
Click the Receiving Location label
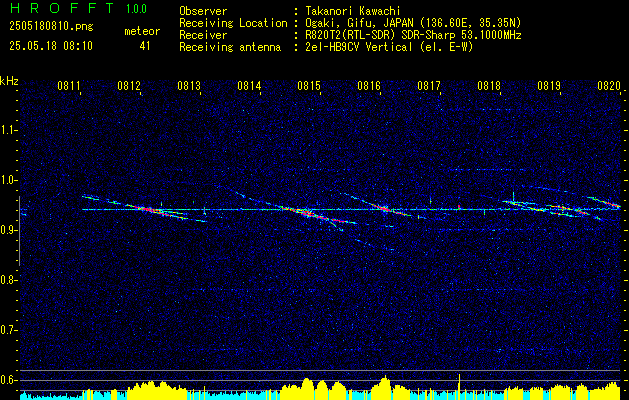coord(233,23)
